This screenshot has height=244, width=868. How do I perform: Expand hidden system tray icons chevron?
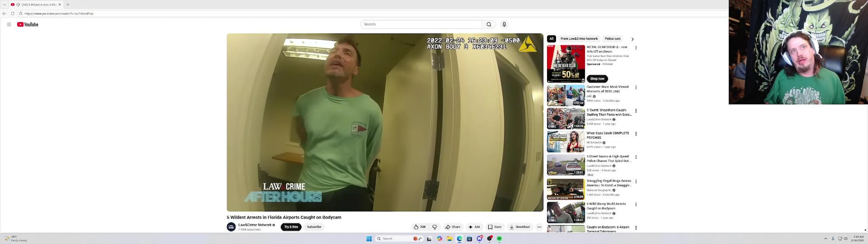tap(826, 239)
